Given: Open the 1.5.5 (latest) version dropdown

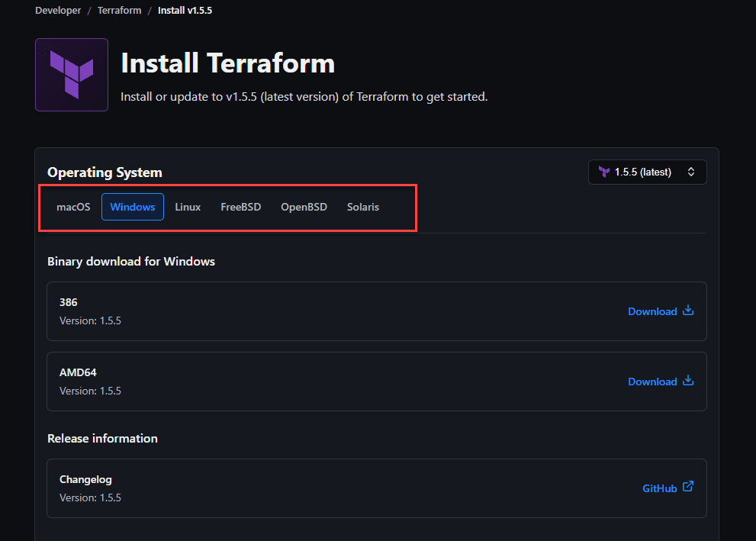Looking at the screenshot, I should point(647,172).
